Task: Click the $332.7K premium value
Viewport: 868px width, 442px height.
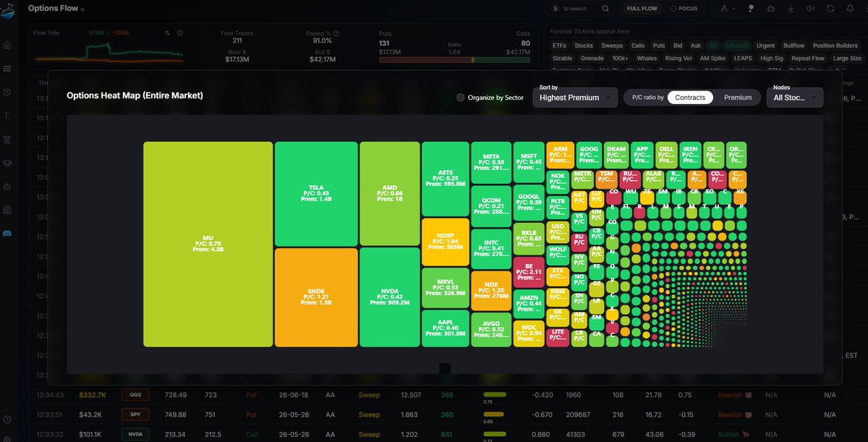Action: (93, 395)
